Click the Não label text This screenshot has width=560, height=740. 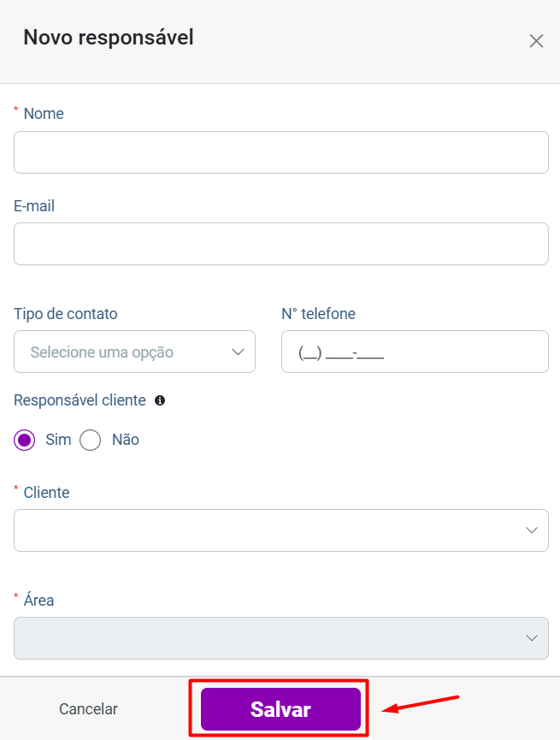pos(126,440)
